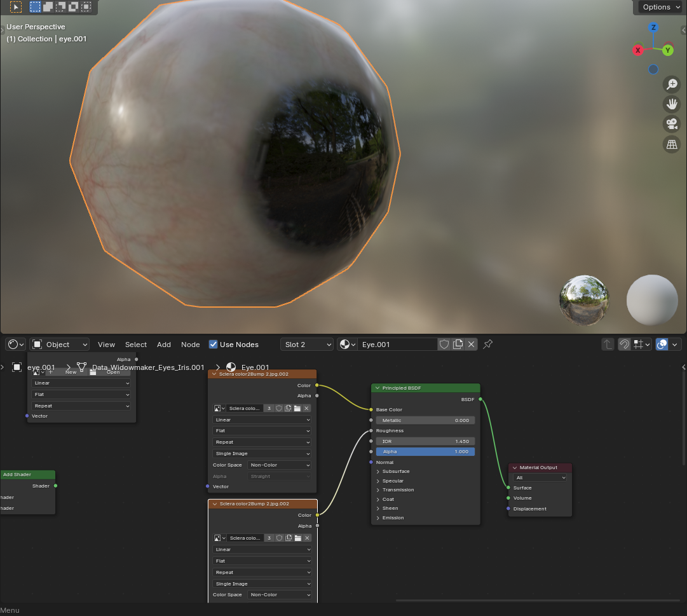Collapse the Material Output node

pos(515,467)
